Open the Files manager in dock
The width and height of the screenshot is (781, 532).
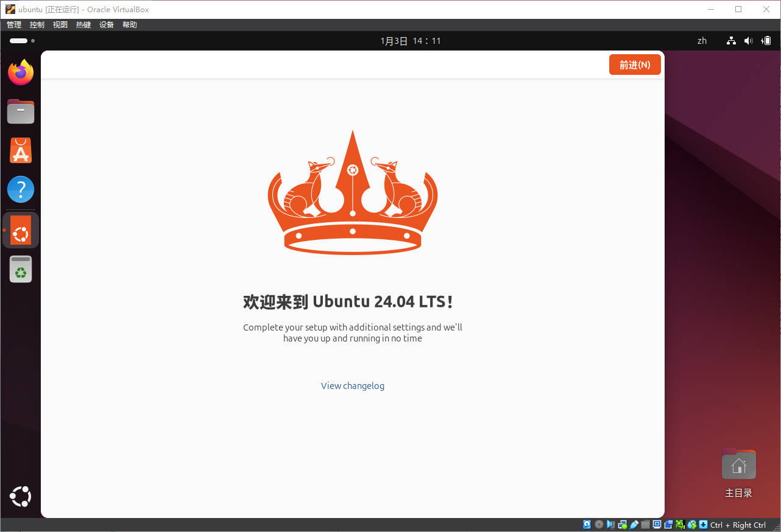pos(21,112)
